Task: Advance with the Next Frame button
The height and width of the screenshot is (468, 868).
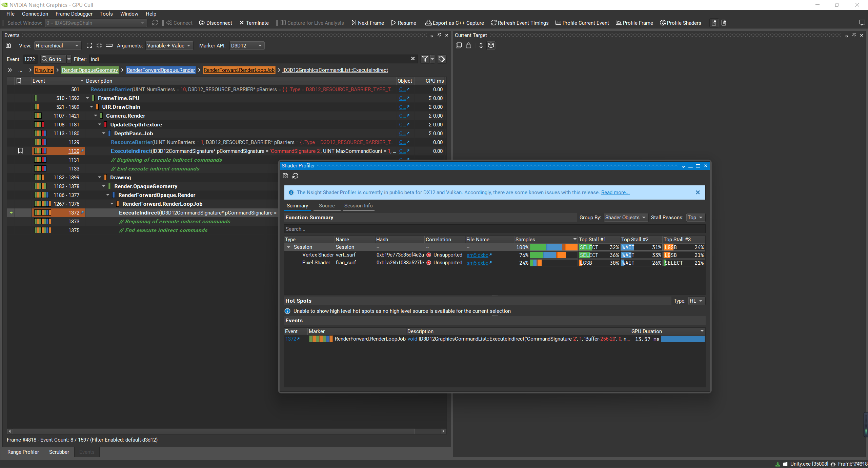Action: click(x=367, y=23)
